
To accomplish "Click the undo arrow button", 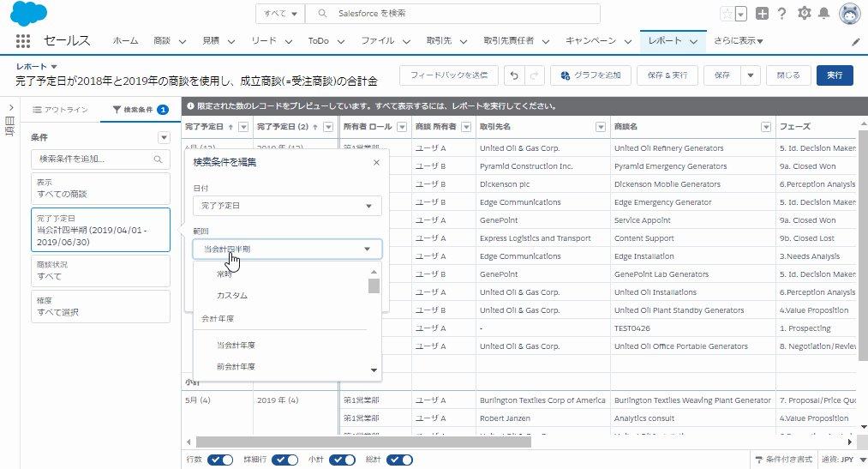I will [514, 75].
